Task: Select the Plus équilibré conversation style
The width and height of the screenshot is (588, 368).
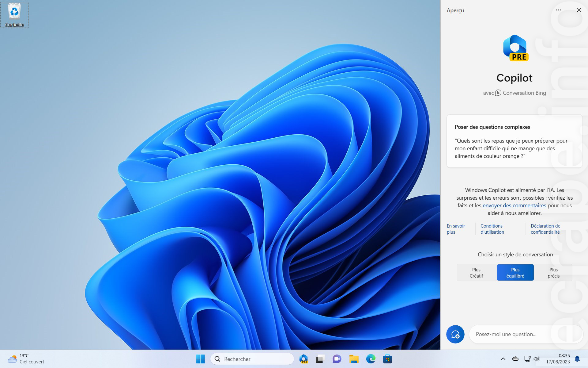Action: (x=515, y=273)
